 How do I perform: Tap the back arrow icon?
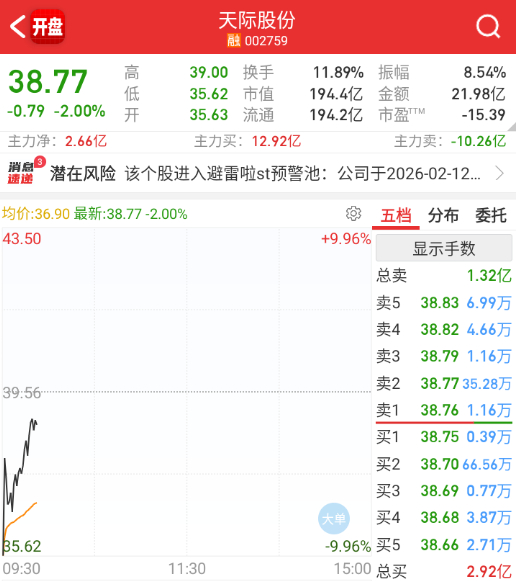coord(17,27)
